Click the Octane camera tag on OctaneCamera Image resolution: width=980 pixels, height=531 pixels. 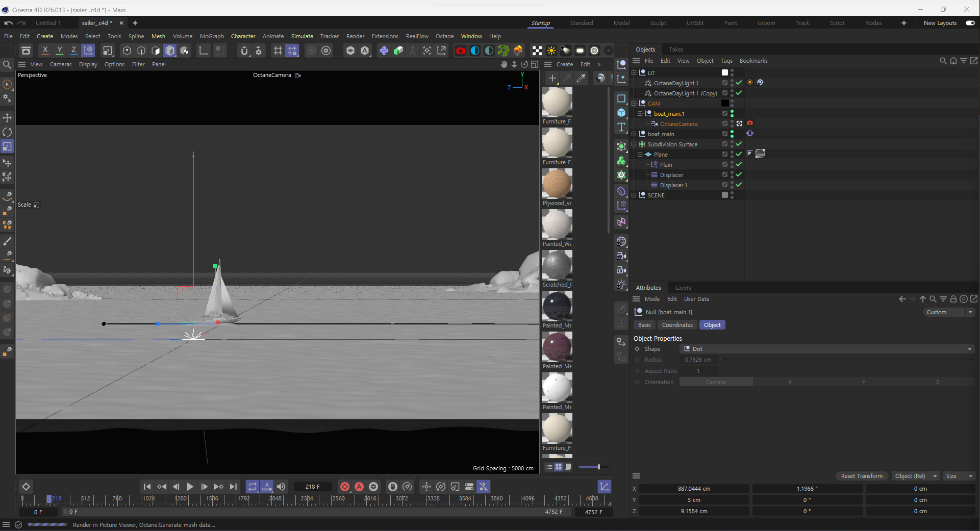(750, 123)
